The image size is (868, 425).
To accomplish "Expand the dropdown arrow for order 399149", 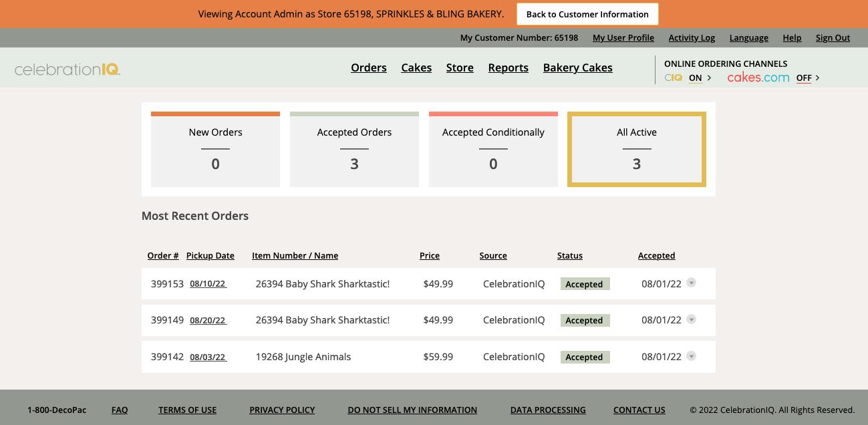I will (692, 319).
